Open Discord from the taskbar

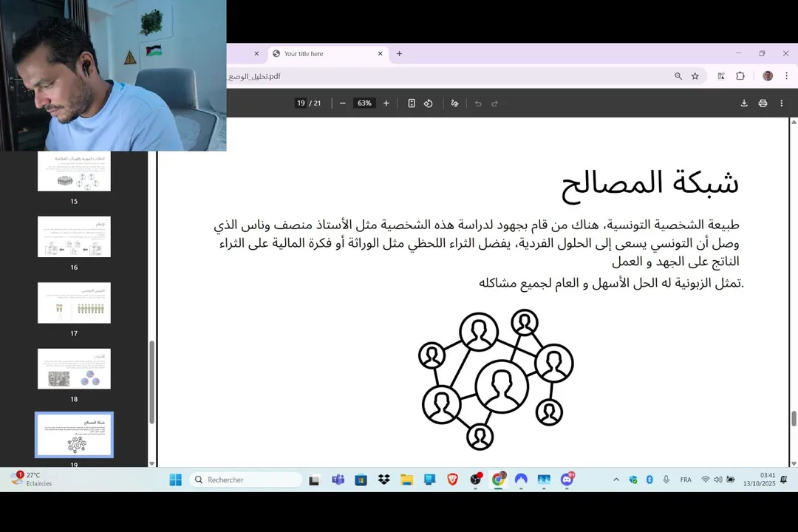tap(567, 480)
